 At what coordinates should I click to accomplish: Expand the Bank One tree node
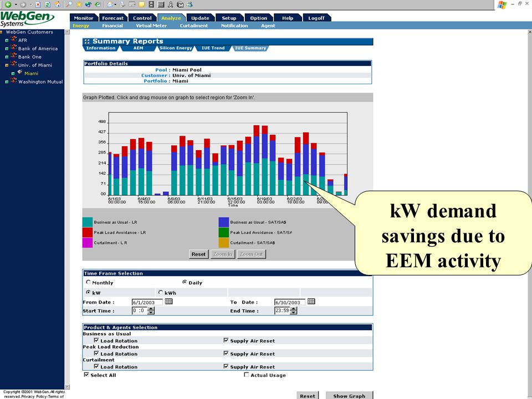pos(7,57)
